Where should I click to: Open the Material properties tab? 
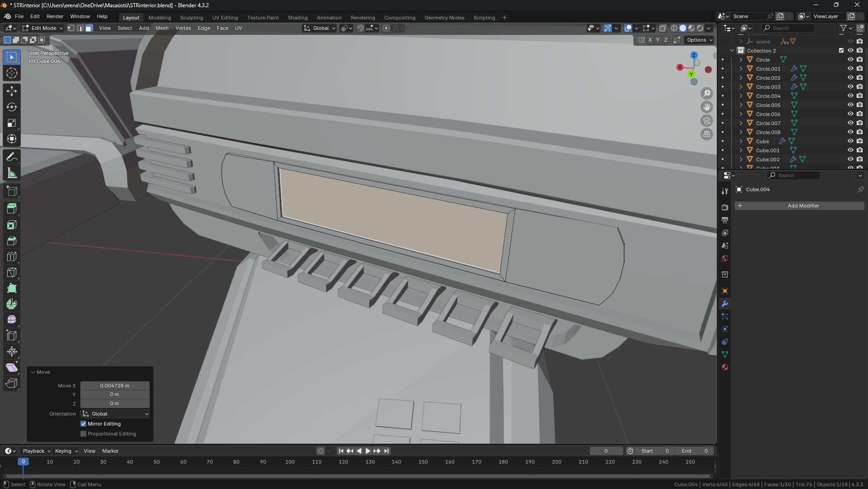(725, 367)
